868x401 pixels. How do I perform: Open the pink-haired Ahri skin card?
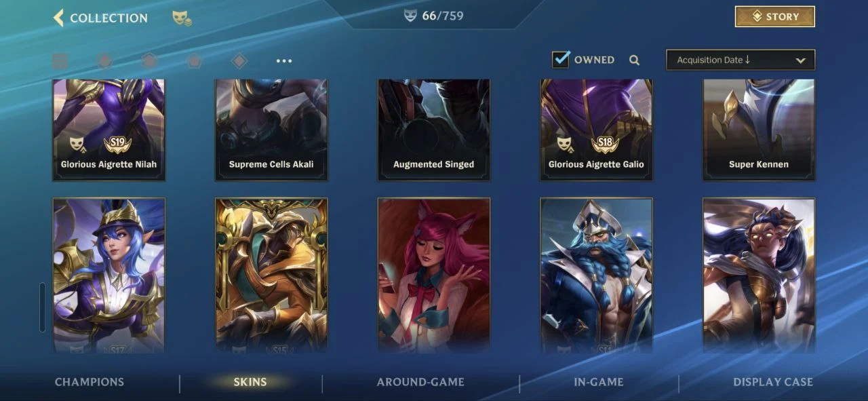[434, 275]
